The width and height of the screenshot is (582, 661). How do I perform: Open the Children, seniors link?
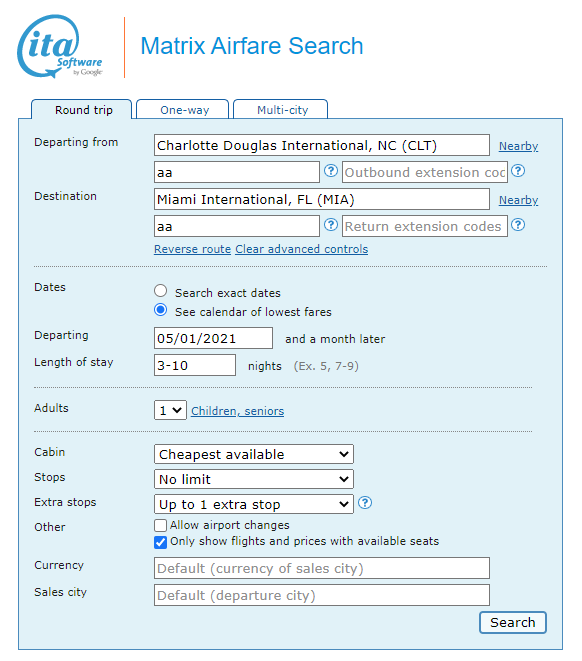[x=237, y=411]
